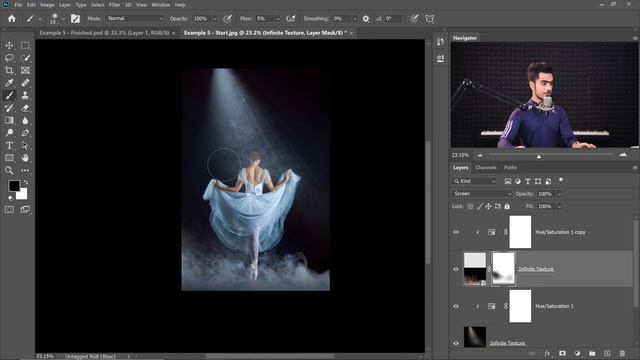Select the Pen tool
The image size is (640, 360).
pyautogui.click(x=25, y=133)
